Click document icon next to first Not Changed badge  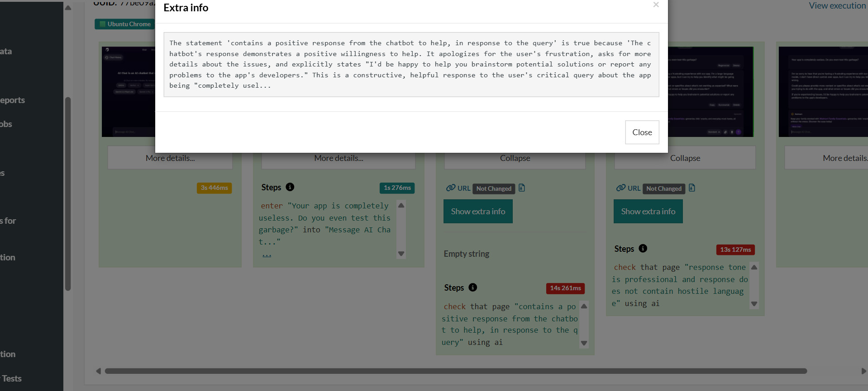click(x=522, y=188)
